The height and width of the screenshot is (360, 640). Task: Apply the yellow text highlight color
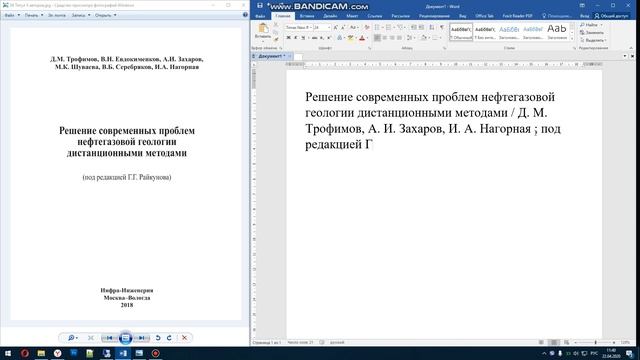point(350,38)
